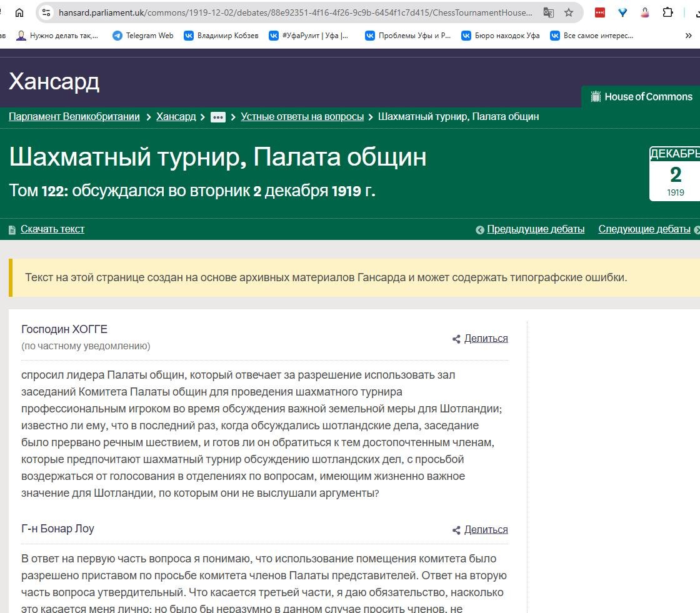The height and width of the screenshot is (613, 700).
Task: Go to Устные ответы на вопросы breadcrumb
Action: pos(302,116)
